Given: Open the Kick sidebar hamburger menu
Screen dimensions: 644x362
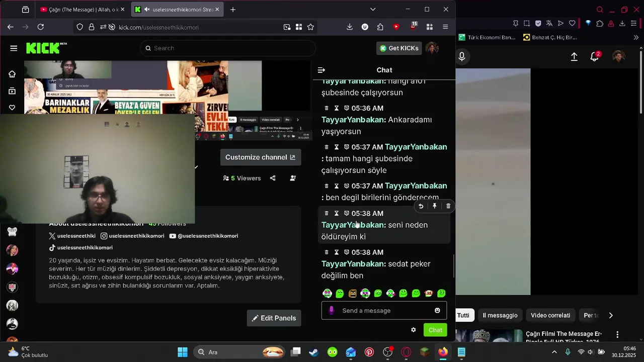Looking at the screenshot, I should (14, 48).
